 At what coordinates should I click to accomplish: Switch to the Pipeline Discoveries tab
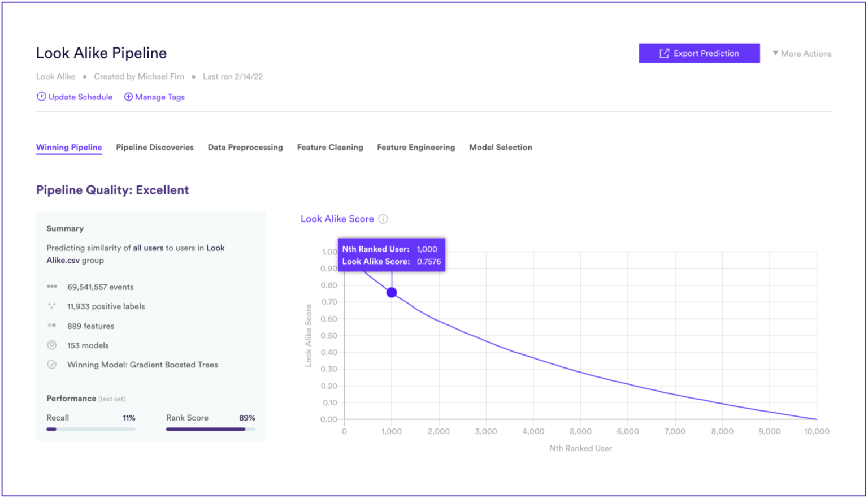155,147
